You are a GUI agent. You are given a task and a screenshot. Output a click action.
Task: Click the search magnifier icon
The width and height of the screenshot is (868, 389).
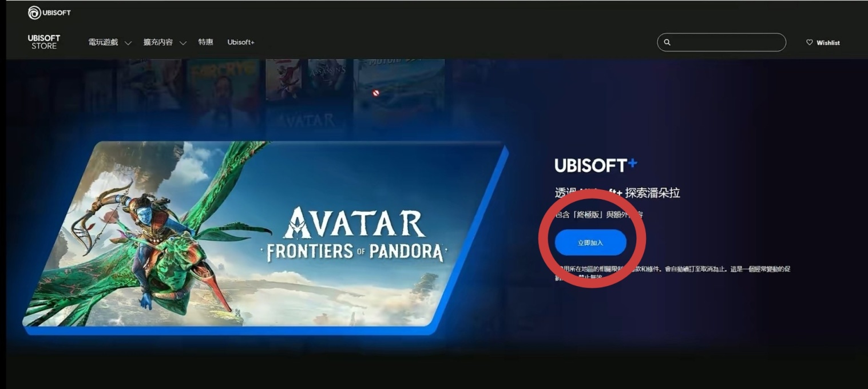667,42
